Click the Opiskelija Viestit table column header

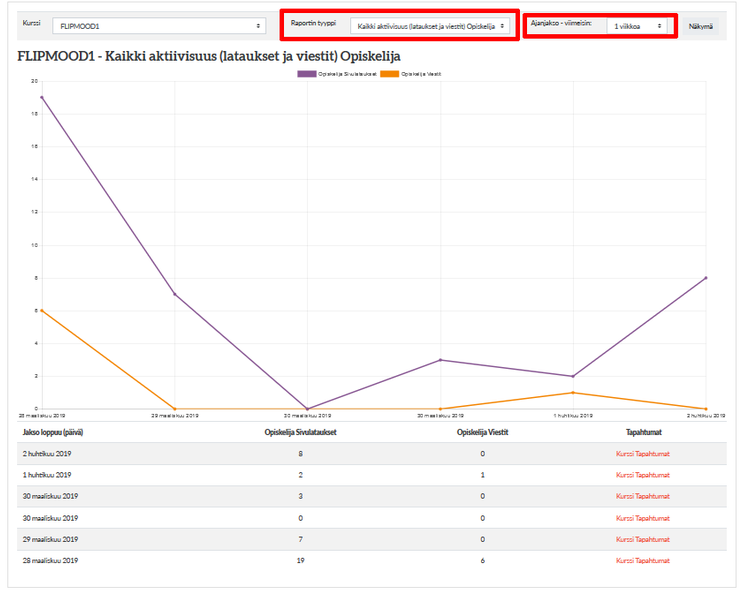click(482, 432)
